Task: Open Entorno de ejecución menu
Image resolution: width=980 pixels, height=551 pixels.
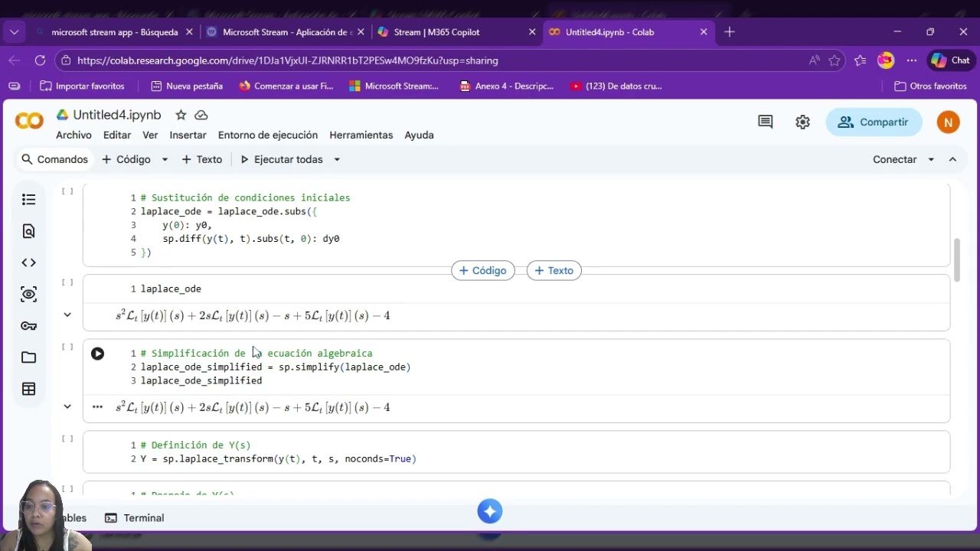Action: click(x=268, y=135)
